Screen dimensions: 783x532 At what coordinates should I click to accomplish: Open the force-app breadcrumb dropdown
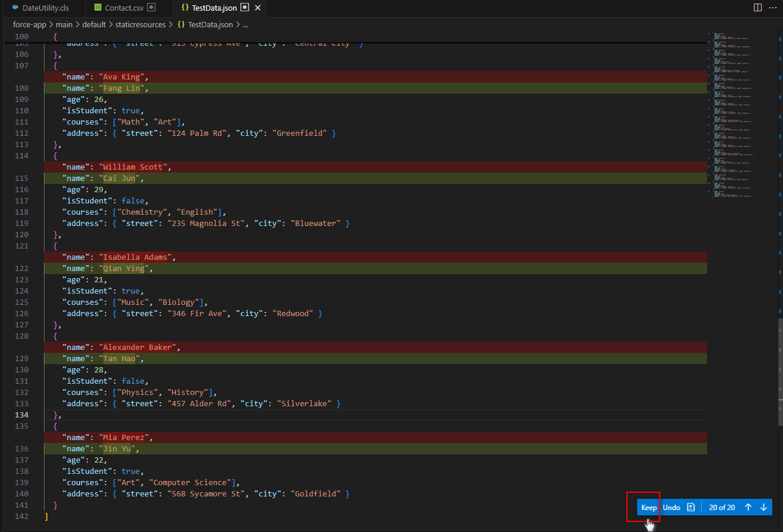click(x=29, y=24)
